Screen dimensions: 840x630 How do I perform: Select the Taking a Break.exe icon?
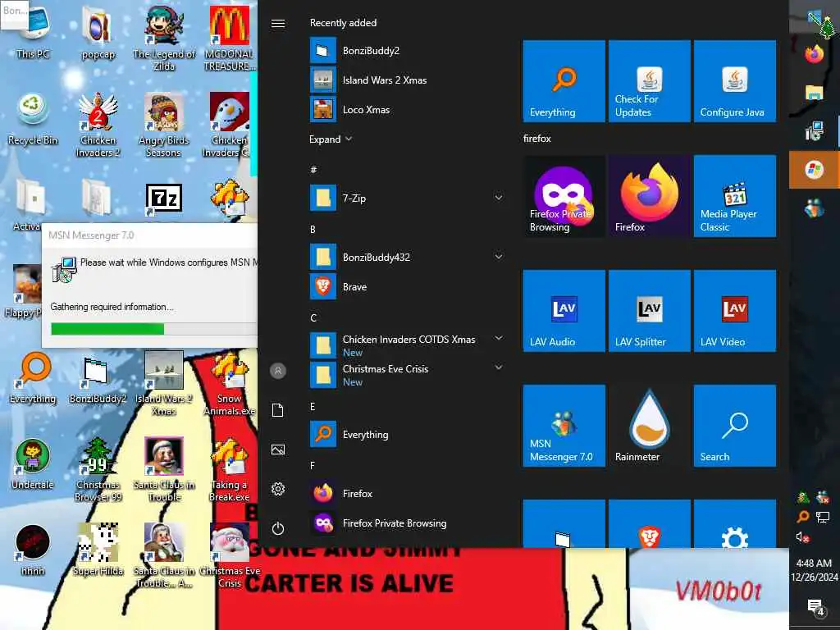[230, 469]
